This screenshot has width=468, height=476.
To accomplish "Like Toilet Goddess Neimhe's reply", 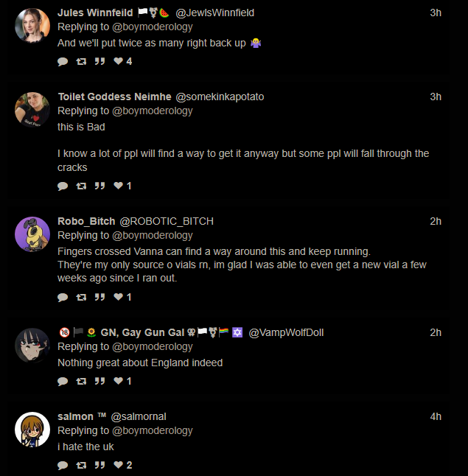I will [118, 186].
